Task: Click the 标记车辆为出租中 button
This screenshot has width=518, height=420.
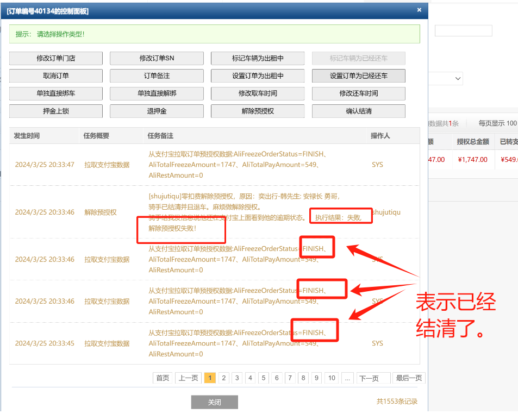Action: coord(258,58)
